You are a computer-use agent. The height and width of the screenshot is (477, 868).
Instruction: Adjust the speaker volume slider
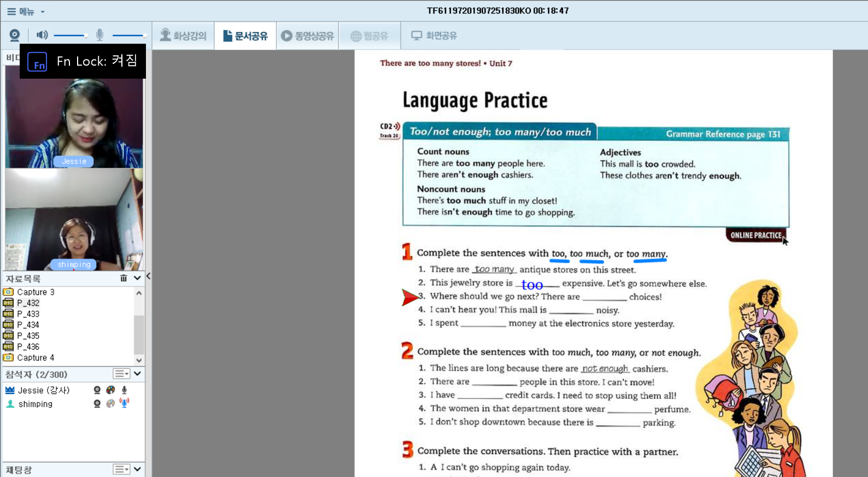coord(71,36)
